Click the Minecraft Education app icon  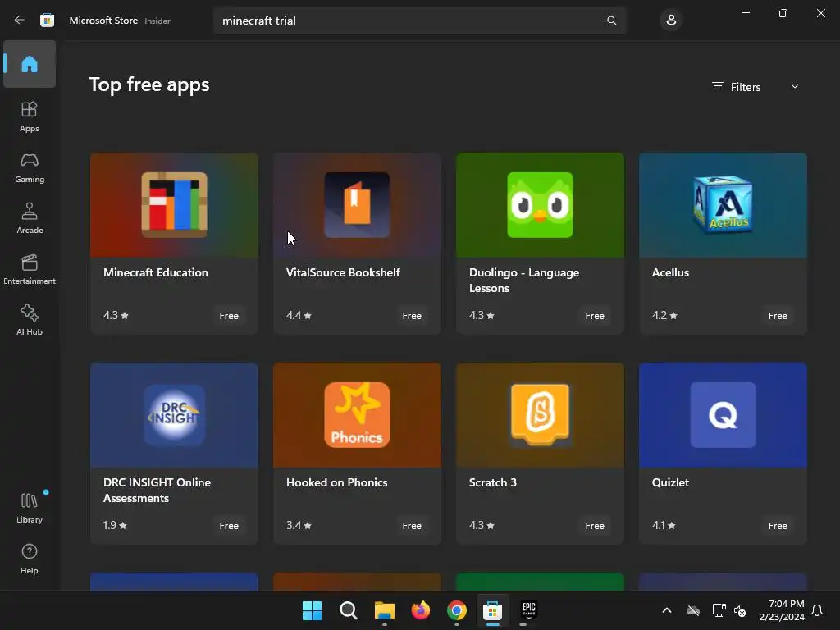(x=174, y=204)
